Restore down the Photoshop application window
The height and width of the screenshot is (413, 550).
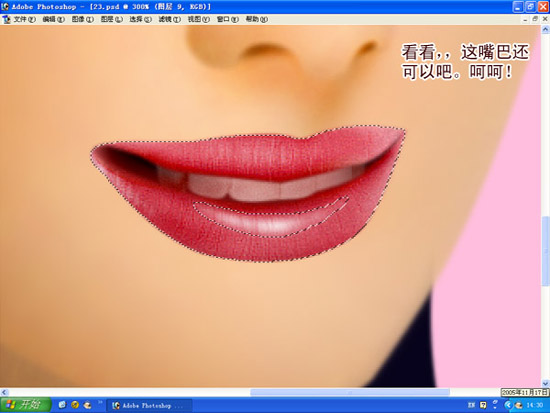[x=531, y=7]
